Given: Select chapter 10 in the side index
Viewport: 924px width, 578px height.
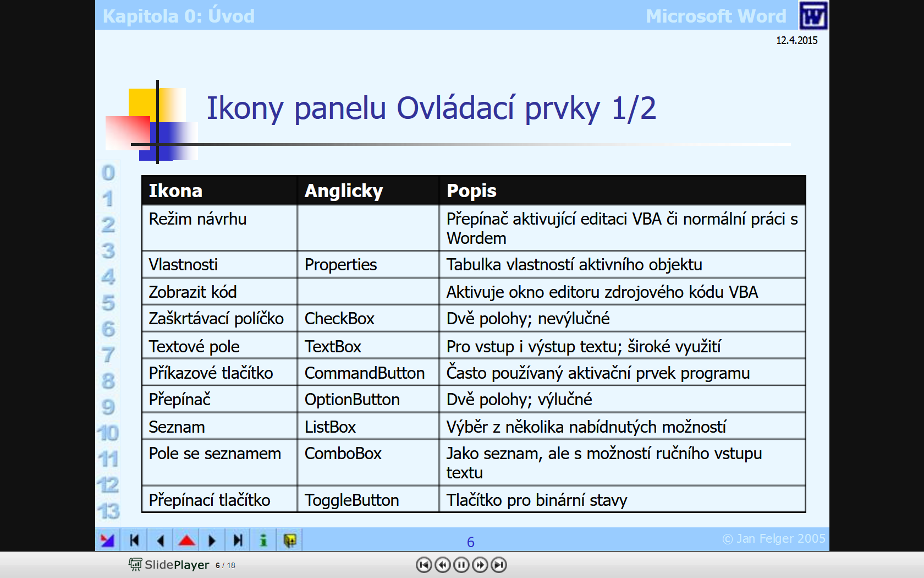Looking at the screenshot, I should (108, 433).
